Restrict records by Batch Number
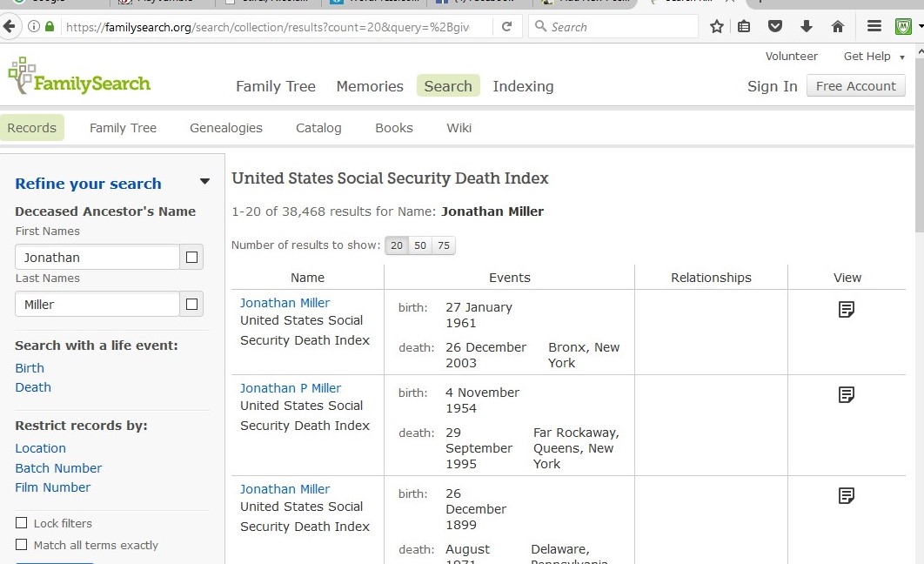The image size is (924, 564). (x=58, y=468)
